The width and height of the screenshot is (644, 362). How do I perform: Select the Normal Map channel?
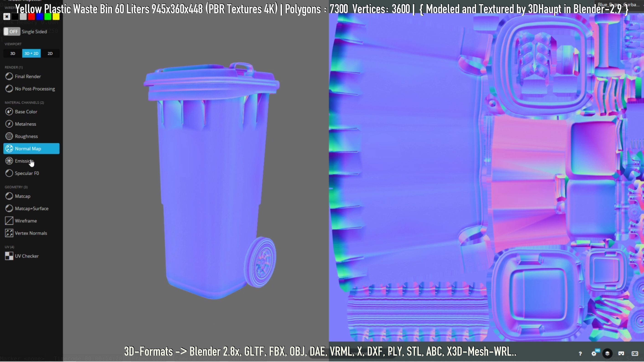(x=31, y=149)
